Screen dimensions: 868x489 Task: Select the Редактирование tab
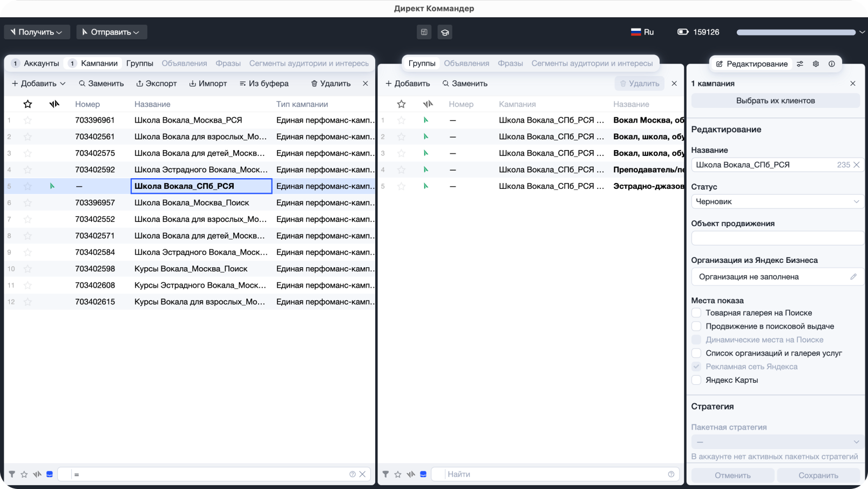pyautogui.click(x=752, y=64)
